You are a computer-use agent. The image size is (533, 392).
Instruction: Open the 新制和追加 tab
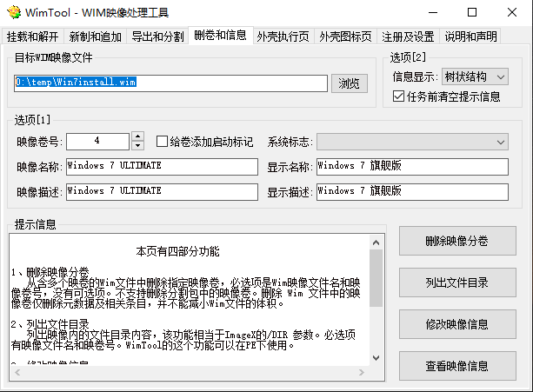95,37
